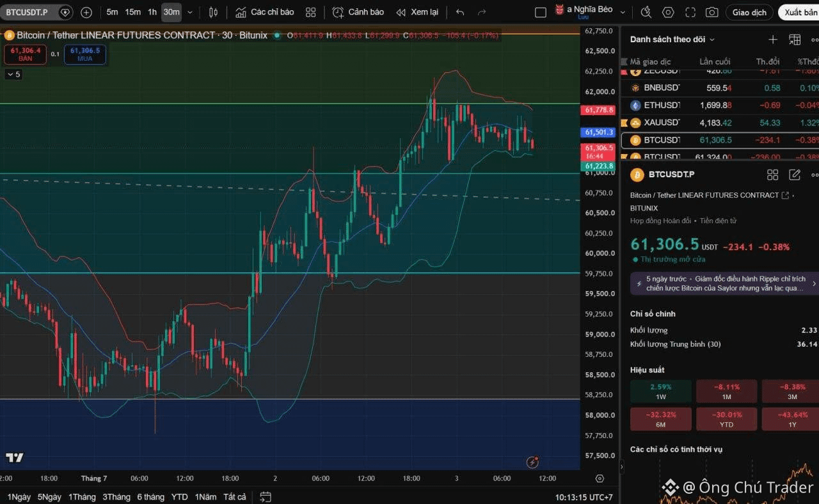
Task: Select BNBUSDT in the watchlist
Action: click(x=720, y=88)
